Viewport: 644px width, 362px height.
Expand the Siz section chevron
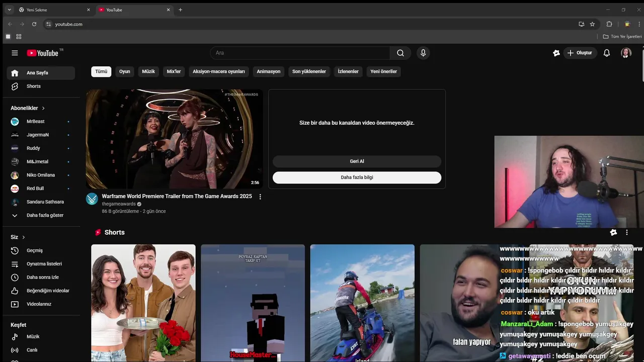click(x=23, y=237)
